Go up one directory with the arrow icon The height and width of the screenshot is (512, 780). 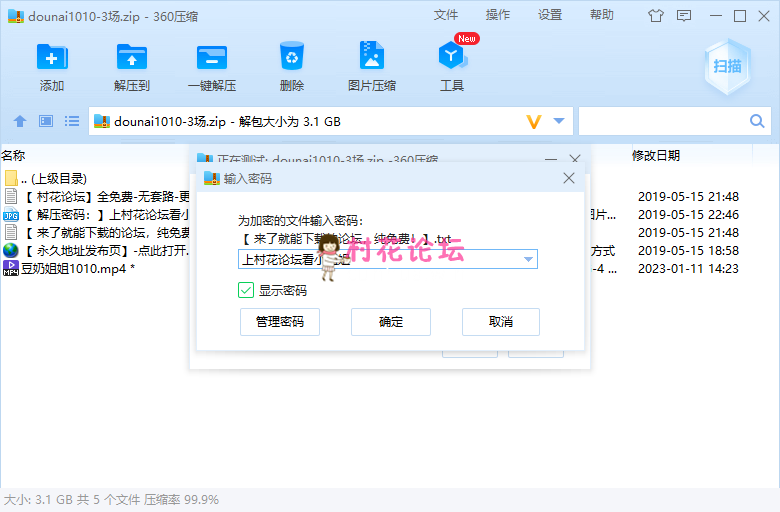(20, 121)
